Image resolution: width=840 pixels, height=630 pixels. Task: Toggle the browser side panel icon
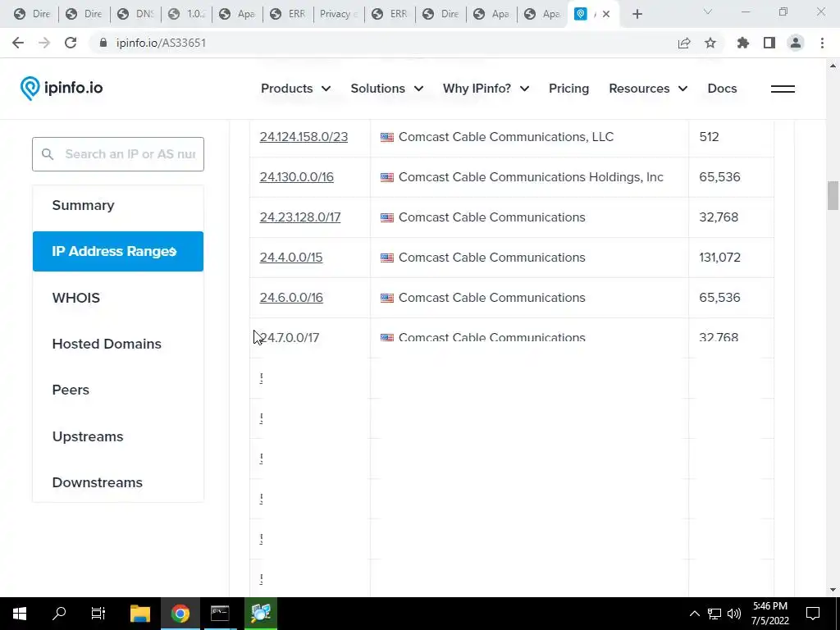pyautogui.click(x=769, y=43)
